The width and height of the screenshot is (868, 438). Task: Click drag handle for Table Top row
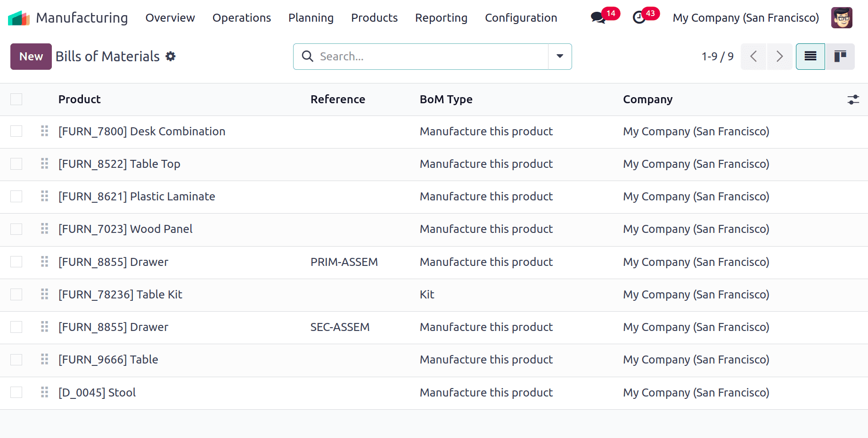(45, 164)
